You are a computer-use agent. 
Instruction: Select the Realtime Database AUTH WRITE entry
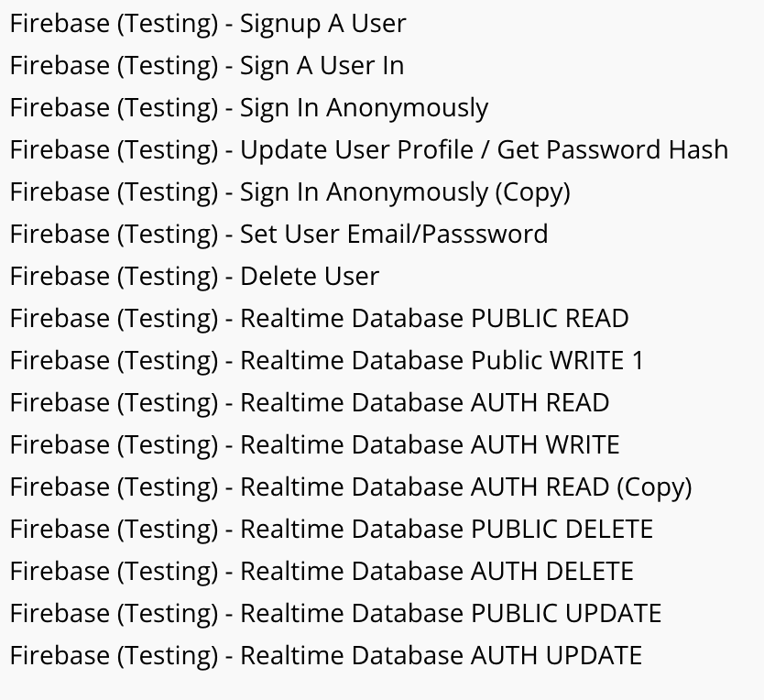coord(314,445)
